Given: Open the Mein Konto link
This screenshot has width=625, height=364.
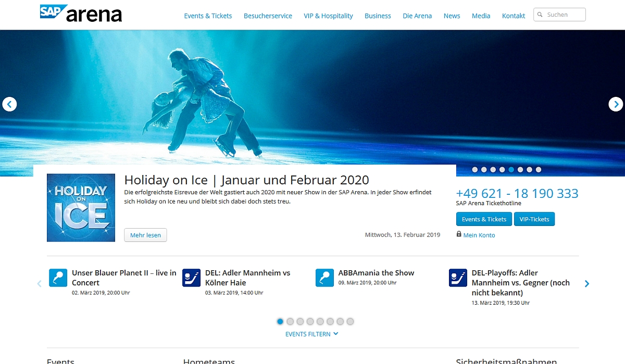Looking at the screenshot, I should 479,235.
